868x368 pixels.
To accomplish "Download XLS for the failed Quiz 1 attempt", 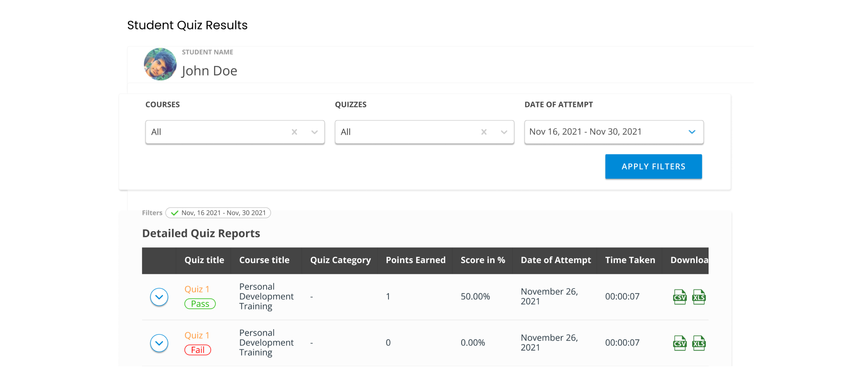I will pos(699,343).
